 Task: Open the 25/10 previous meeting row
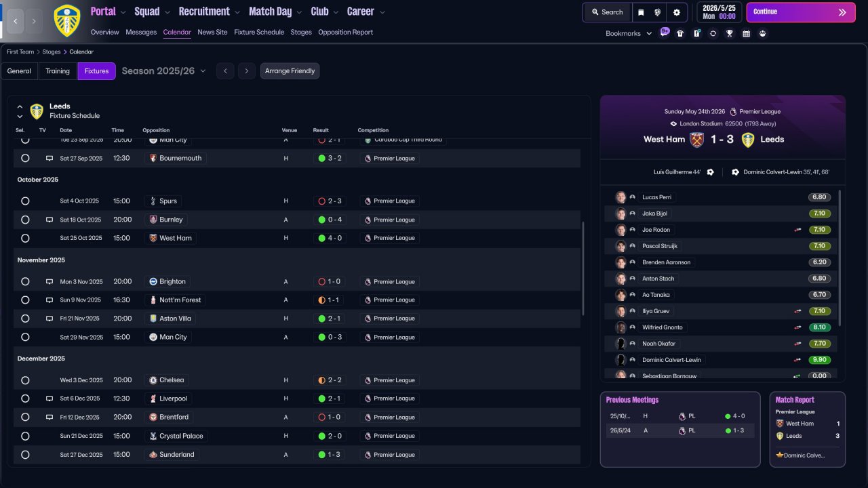tap(680, 416)
